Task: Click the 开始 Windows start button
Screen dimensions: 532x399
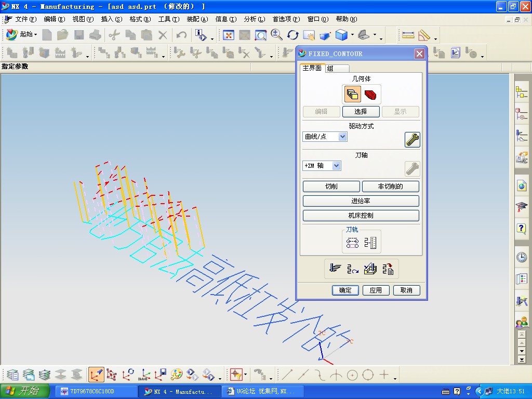Action: coord(24,391)
